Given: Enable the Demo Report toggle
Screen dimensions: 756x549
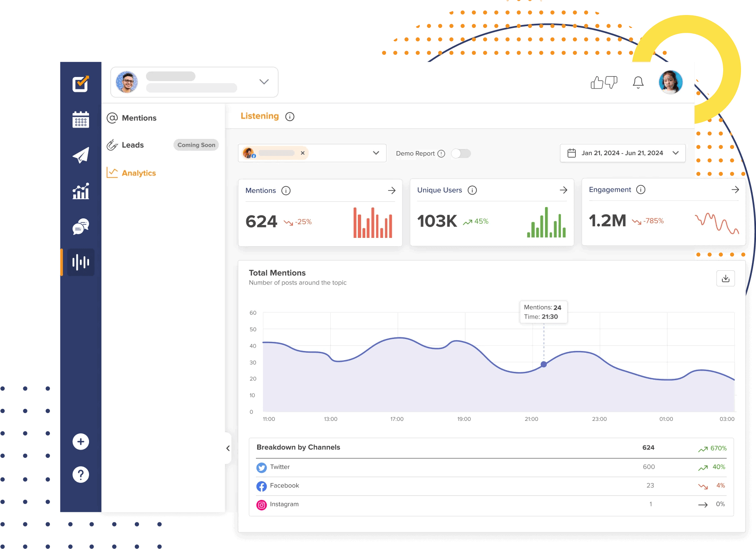Looking at the screenshot, I should point(461,153).
